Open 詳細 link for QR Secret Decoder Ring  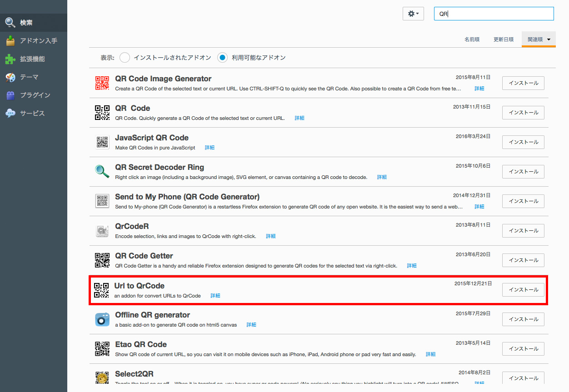tap(382, 177)
